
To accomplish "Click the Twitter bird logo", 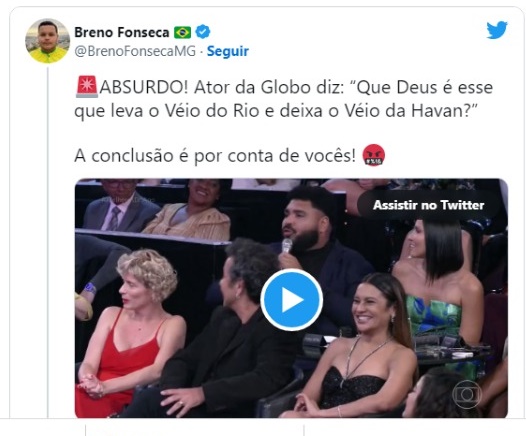I will (x=497, y=30).
